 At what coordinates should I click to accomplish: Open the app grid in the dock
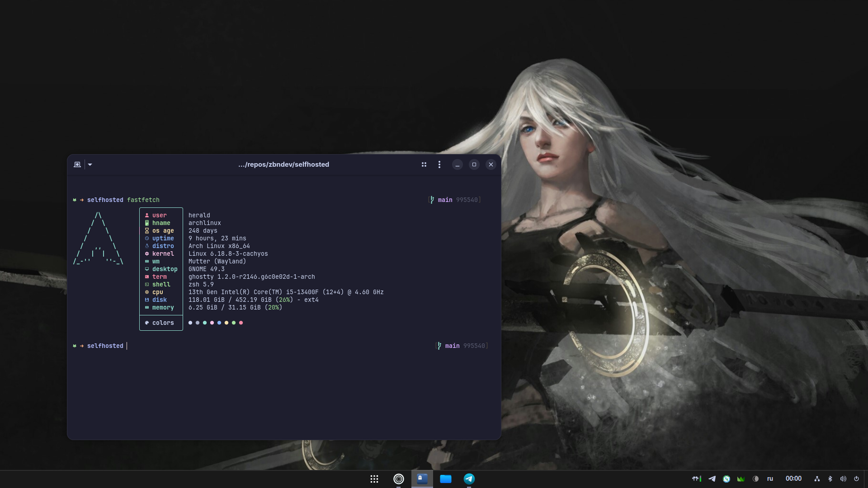374,479
